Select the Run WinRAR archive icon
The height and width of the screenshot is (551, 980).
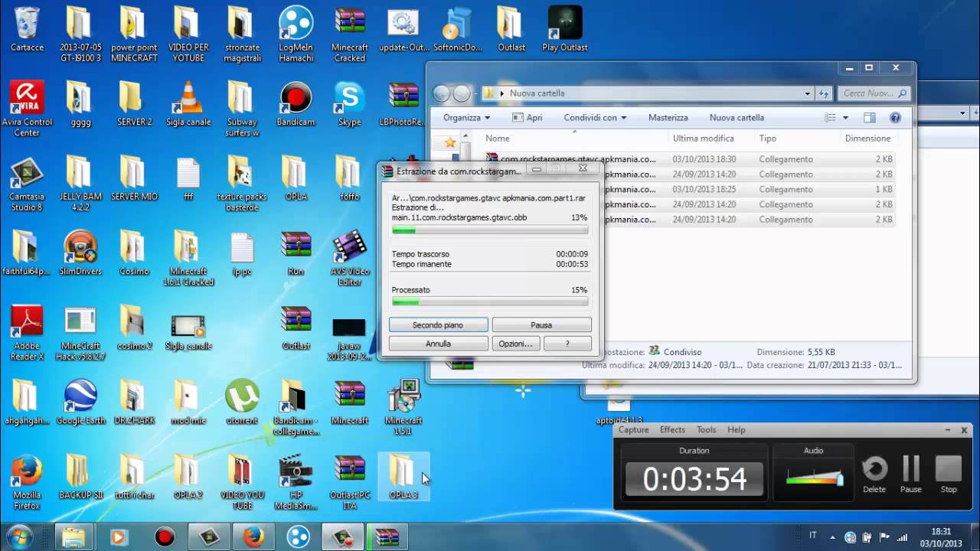pyautogui.click(x=296, y=253)
